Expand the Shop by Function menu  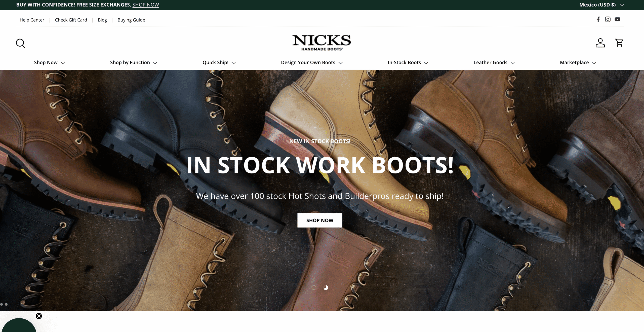click(x=134, y=62)
